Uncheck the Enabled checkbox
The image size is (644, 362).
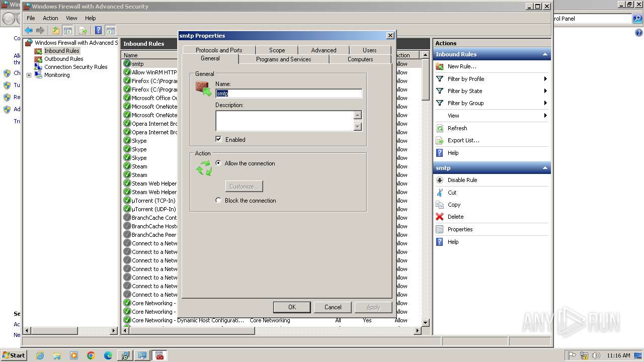[218, 139]
